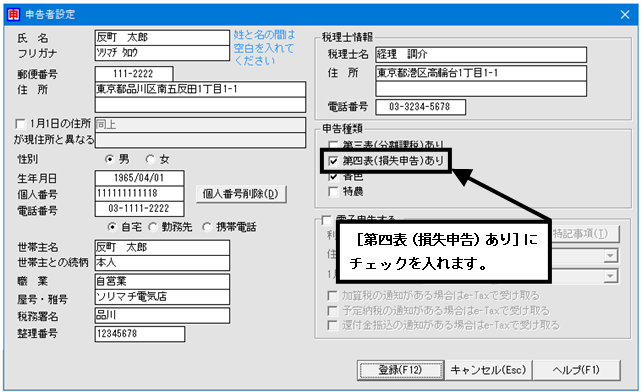The width and height of the screenshot is (642, 392).
Task: Toggle the 青色 checkbox
Action: click(x=333, y=177)
